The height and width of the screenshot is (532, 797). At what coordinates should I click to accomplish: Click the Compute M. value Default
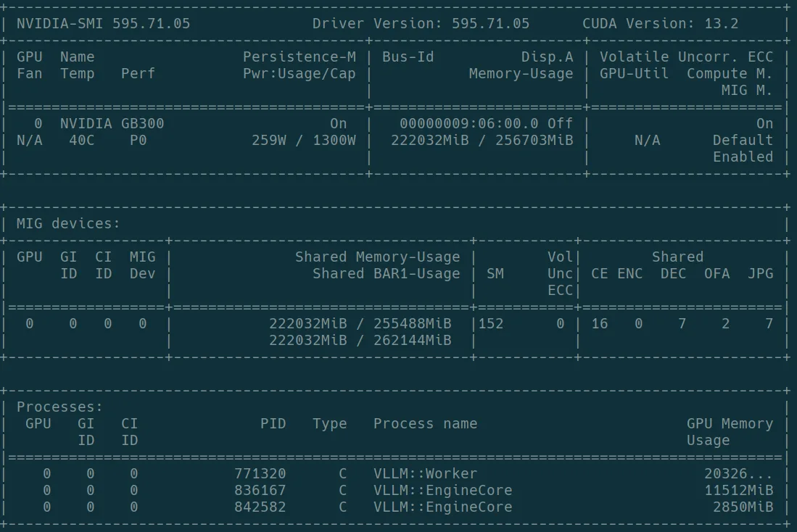tap(743, 140)
